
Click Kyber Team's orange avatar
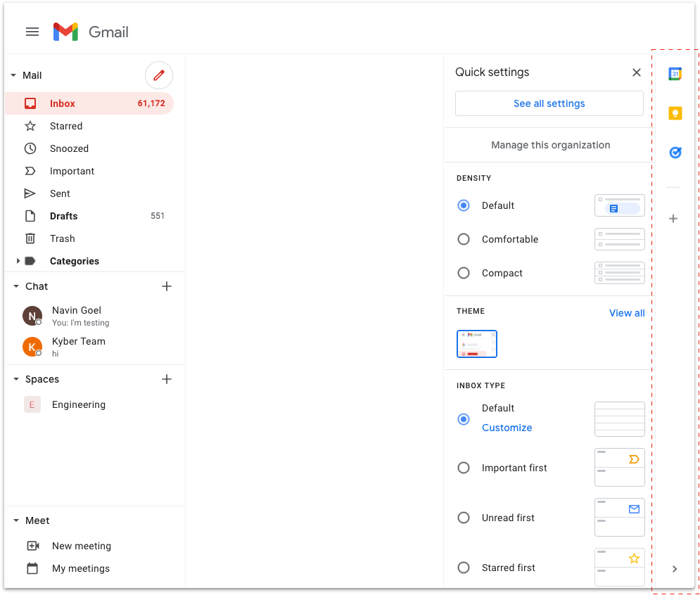pyautogui.click(x=32, y=347)
